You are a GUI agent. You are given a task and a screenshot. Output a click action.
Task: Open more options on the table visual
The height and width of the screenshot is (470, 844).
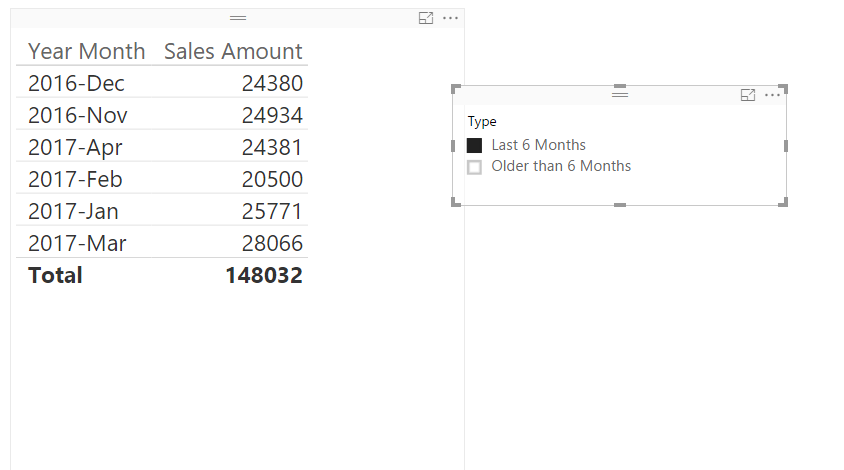pyautogui.click(x=451, y=18)
